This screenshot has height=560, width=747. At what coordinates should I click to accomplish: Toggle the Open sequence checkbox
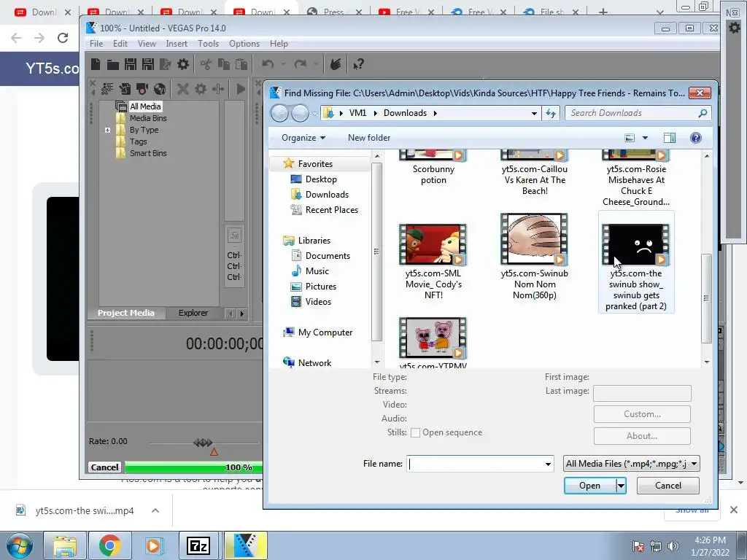point(415,433)
